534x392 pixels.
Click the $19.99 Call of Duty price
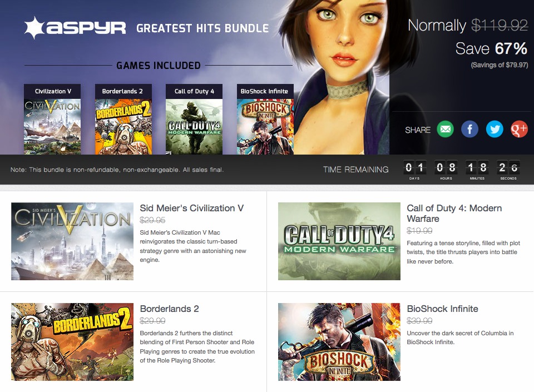419,231
